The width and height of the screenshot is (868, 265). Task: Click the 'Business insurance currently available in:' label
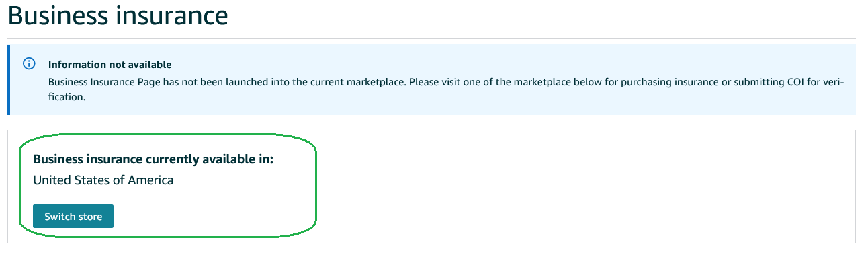tap(153, 159)
